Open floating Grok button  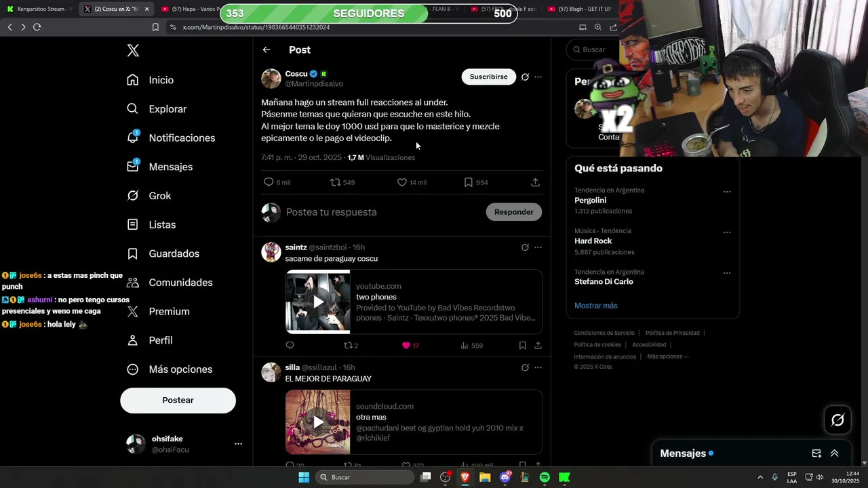837,420
